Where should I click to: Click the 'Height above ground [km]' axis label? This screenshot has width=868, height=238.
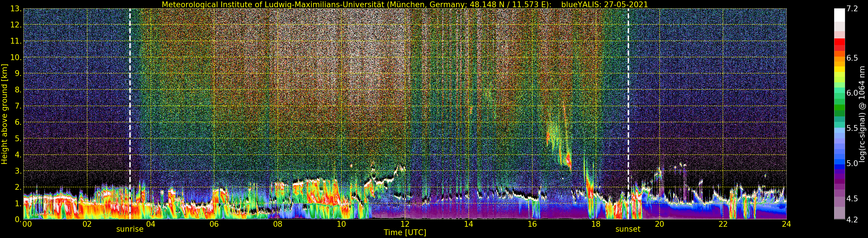(x=4, y=114)
